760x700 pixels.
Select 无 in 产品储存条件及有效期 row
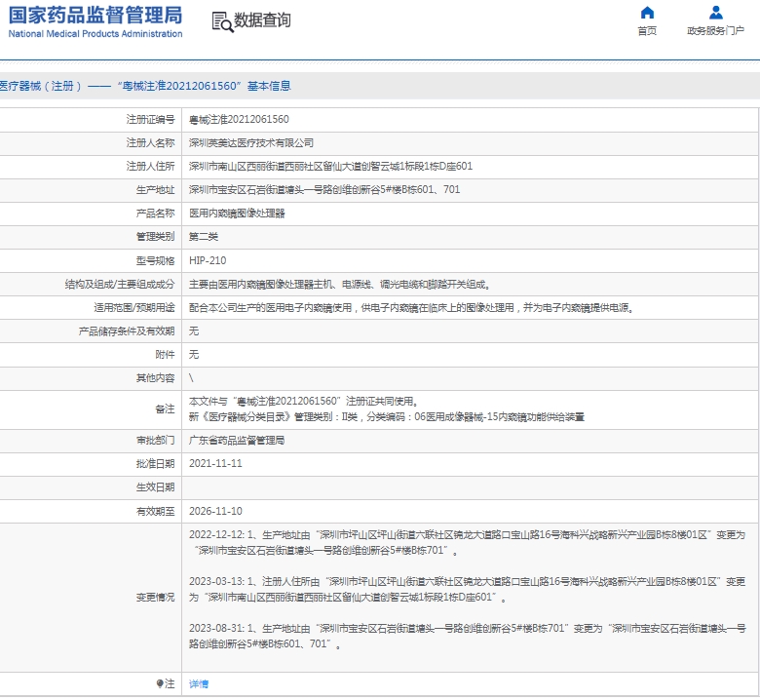tap(194, 331)
